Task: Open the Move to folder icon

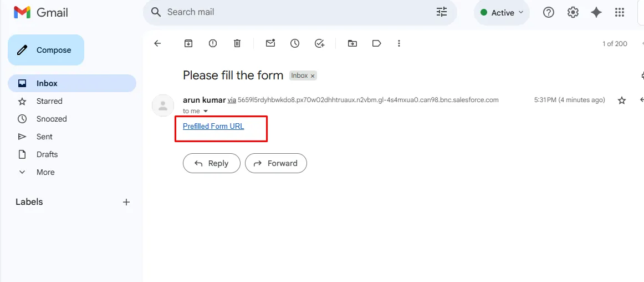Action: click(352, 43)
